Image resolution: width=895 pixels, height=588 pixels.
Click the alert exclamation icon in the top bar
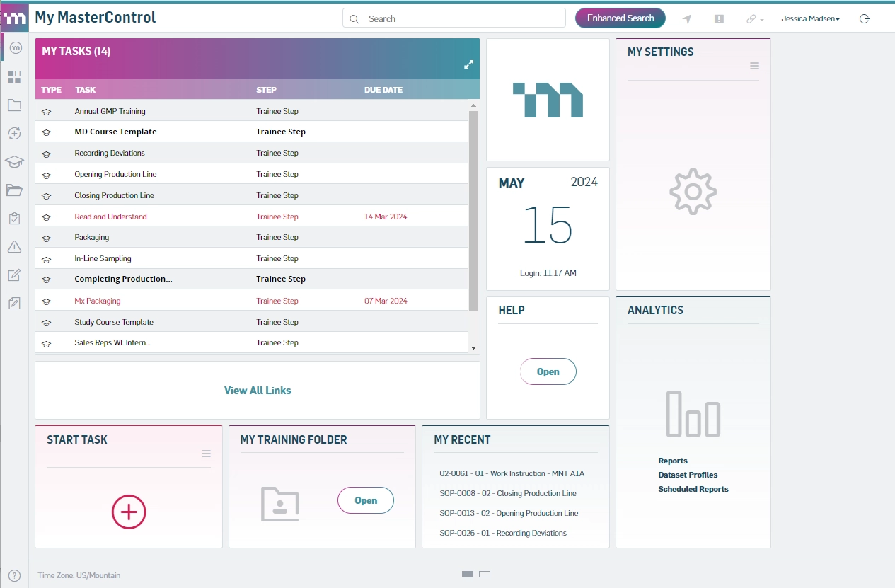[x=719, y=19]
